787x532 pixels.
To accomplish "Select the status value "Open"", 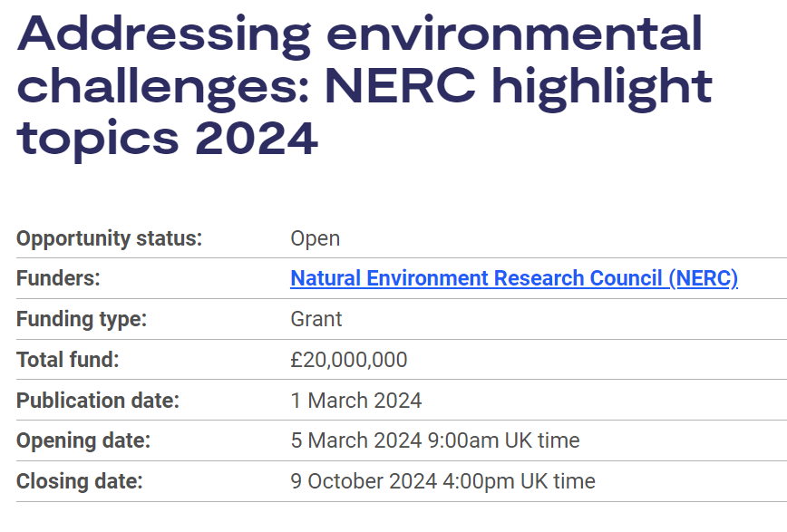I will 315,238.
